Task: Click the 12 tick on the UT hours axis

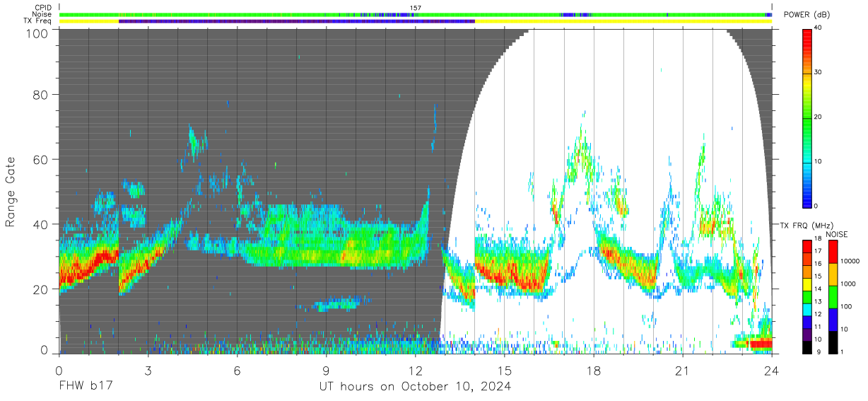Action: (415, 371)
